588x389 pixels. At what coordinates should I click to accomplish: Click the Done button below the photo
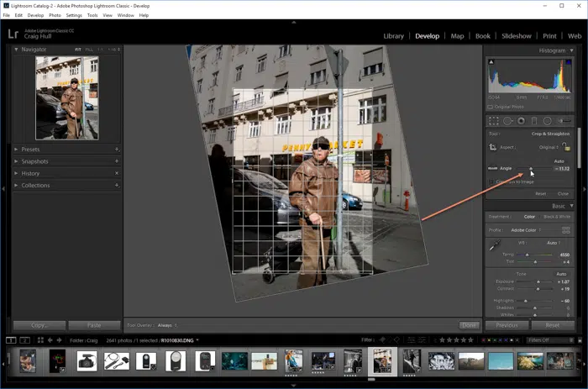pyautogui.click(x=469, y=325)
